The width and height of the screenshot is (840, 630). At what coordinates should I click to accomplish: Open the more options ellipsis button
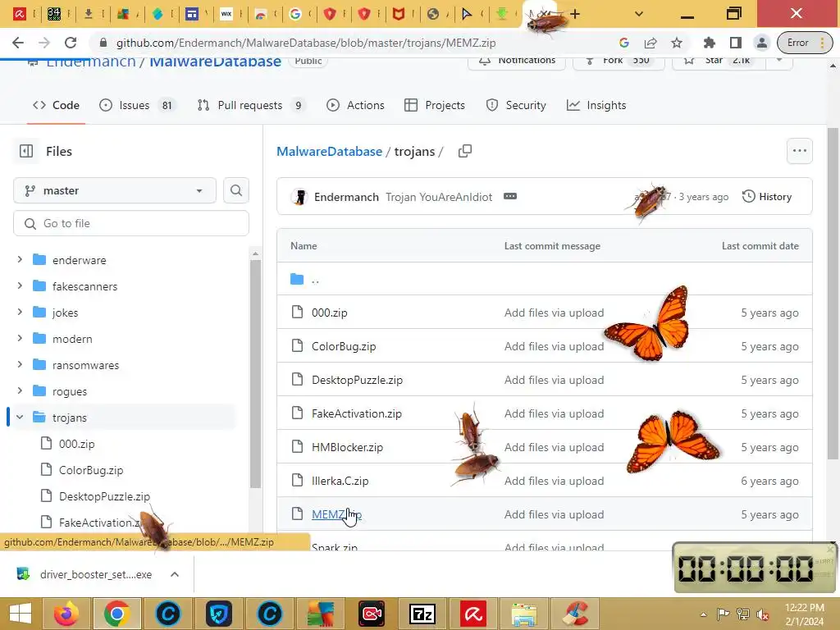point(799,151)
